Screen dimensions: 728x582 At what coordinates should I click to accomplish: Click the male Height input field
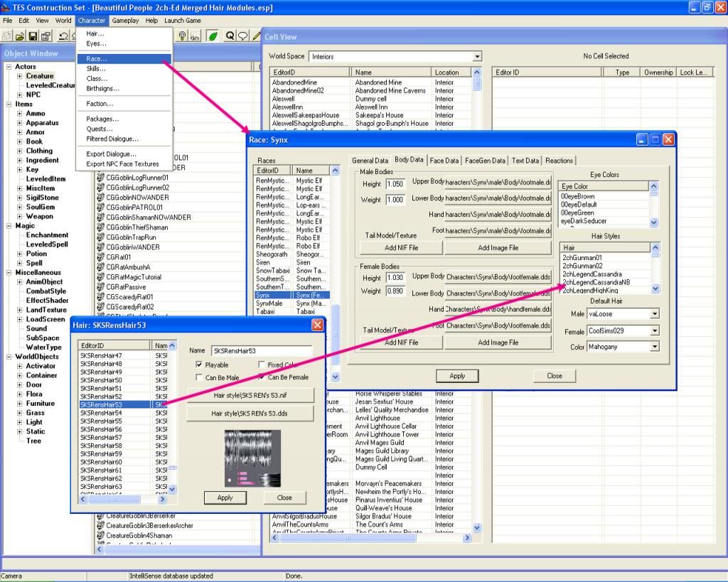pos(395,184)
